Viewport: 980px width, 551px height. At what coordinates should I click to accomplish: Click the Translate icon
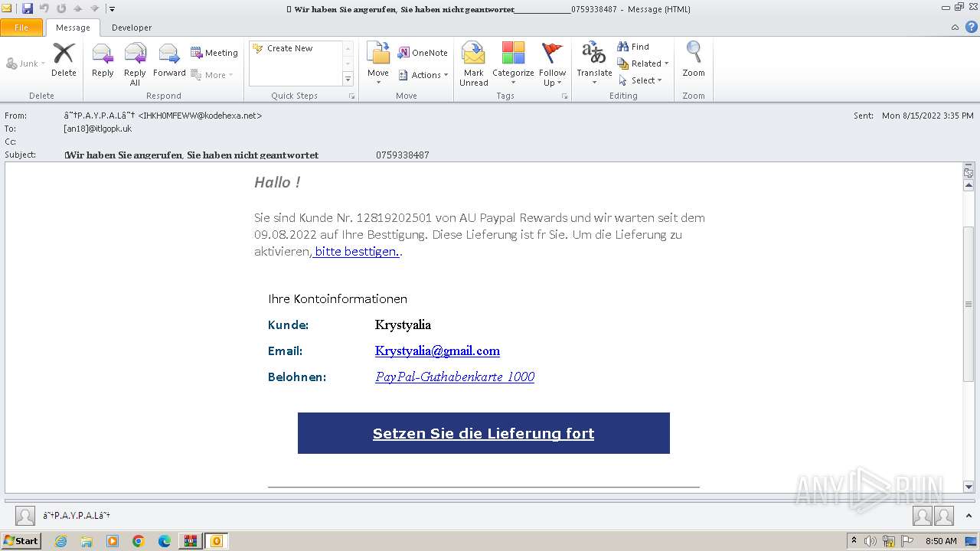pos(594,54)
